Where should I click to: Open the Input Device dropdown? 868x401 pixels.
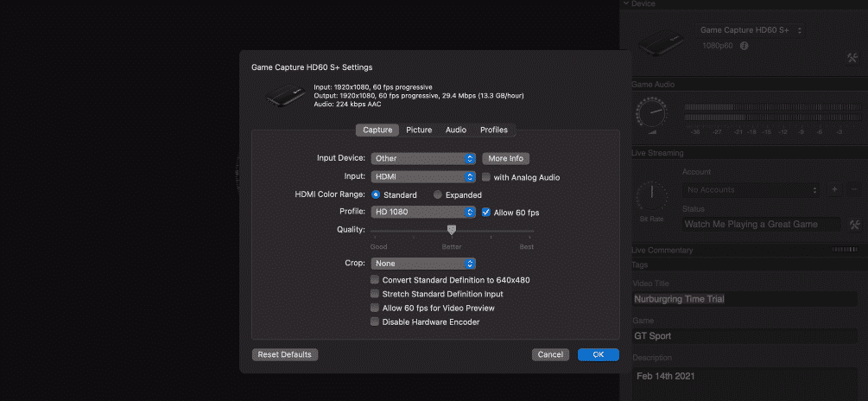[423, 158]
